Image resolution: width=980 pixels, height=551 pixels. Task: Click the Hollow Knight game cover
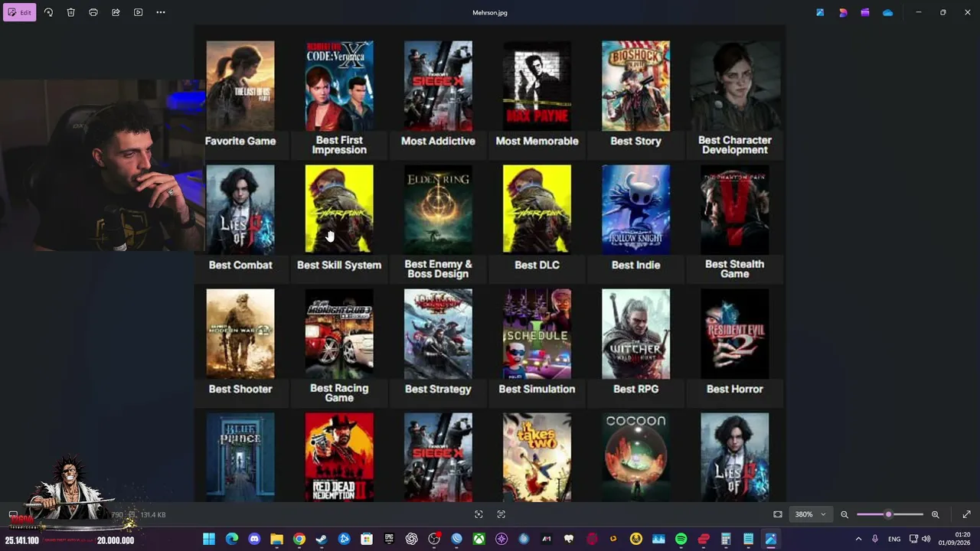click(635, 209)
